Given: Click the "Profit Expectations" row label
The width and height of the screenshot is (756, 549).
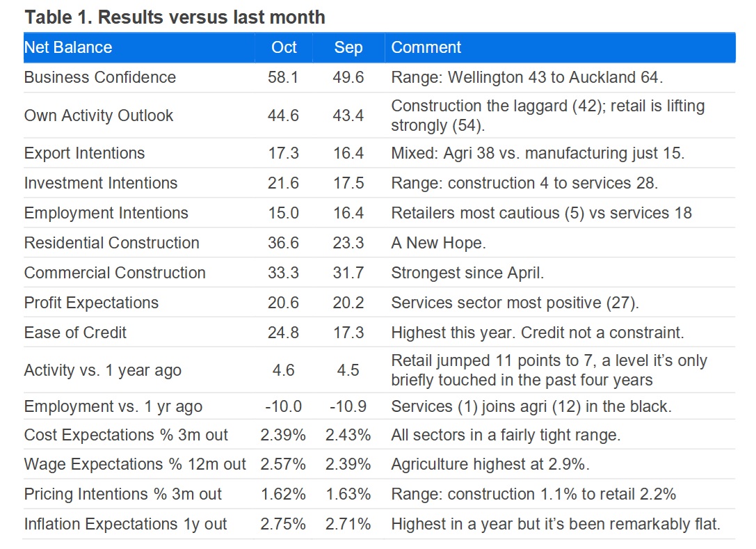Looking at the screenshot, I should (91, 303).
